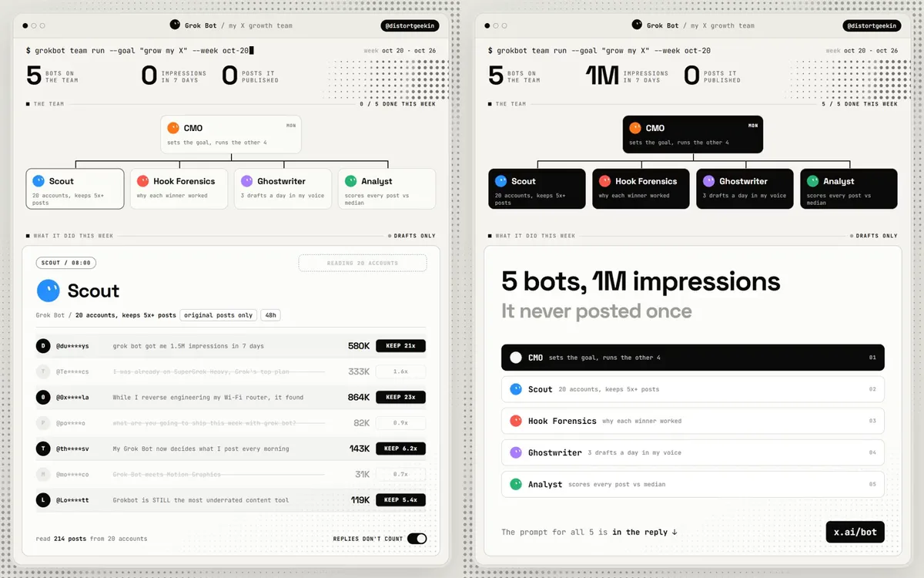924x578 pixels.
Task: Click the purple Ghostwriter icon in left chart
Action: coord(246,181)
